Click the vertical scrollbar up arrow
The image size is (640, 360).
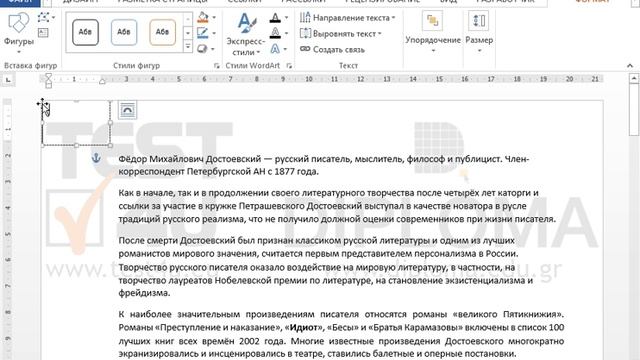(634, 78)
